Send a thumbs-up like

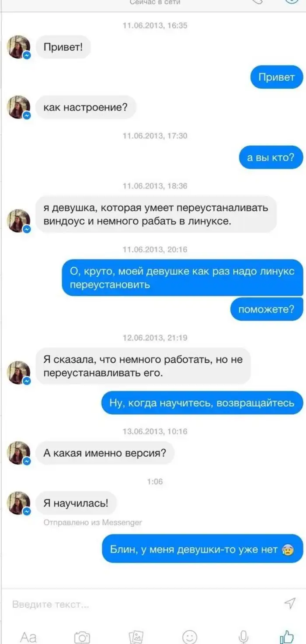click(x=287, y=637)
